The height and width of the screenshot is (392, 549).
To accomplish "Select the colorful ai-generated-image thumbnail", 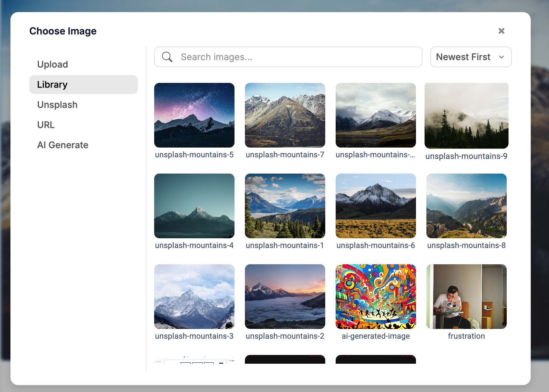I will coord(376,296).
